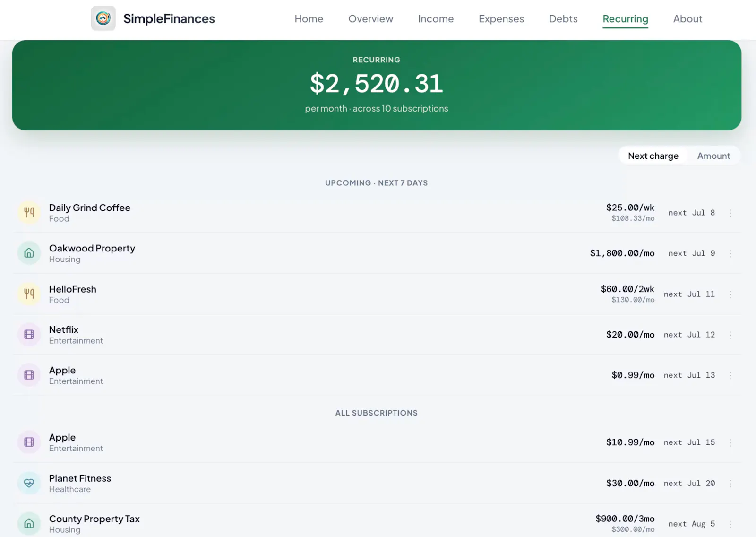This screenshot has width=756, height=537.
Task: Navigate to Income
Action: click(436, 19)
